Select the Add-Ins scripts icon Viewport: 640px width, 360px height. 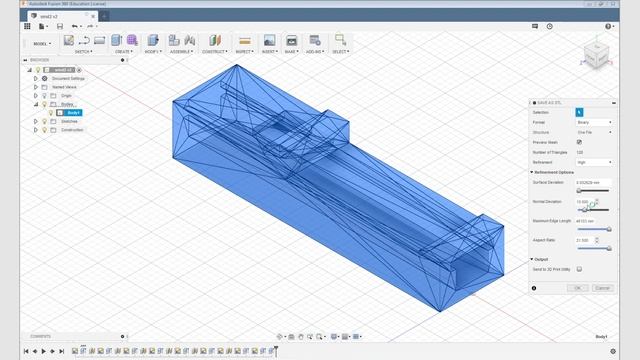coord(315,40)
